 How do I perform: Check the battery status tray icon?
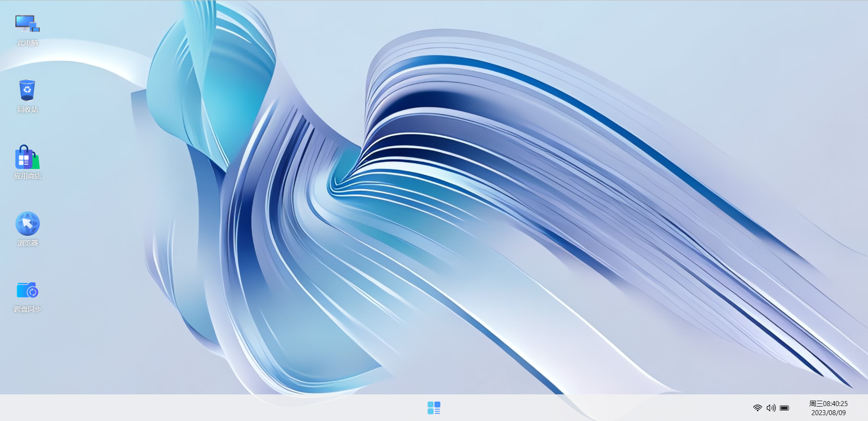tap(784, 408)
